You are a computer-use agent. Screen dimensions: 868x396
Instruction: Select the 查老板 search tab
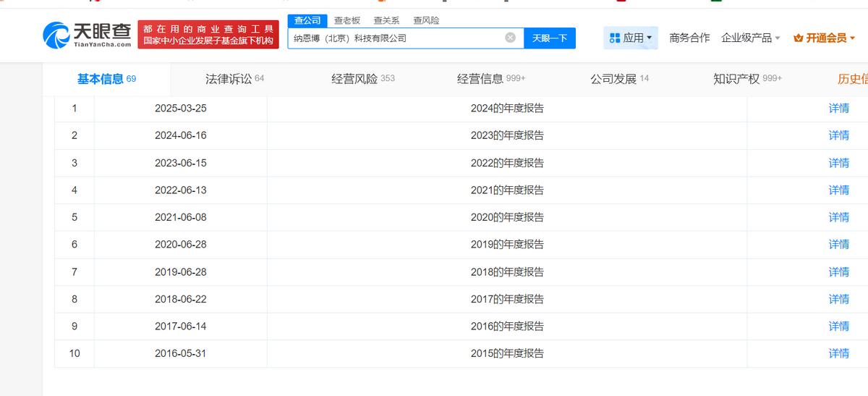[346, 20]
